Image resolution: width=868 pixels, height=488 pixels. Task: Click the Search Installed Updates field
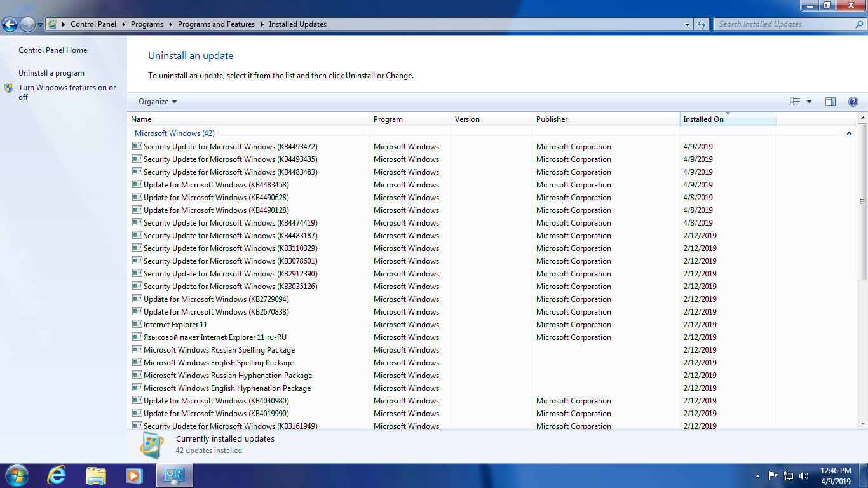click(x=785, y=24)
